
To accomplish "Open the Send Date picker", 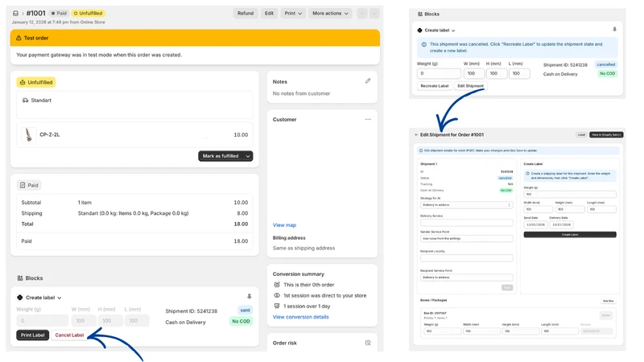I will coord(535,224).
